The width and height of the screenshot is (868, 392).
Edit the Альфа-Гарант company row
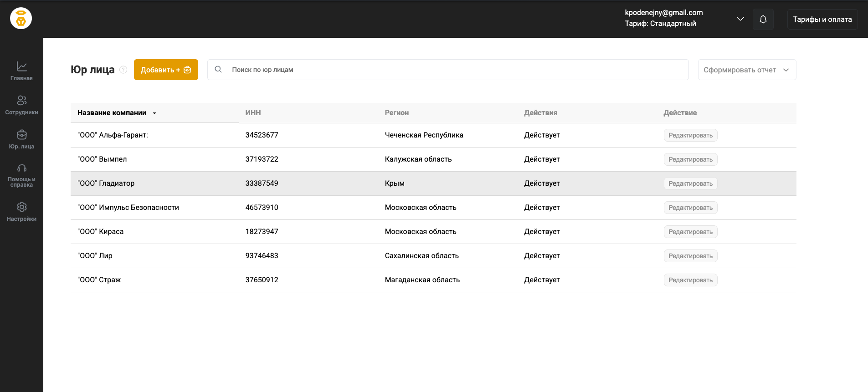[690, 135]
